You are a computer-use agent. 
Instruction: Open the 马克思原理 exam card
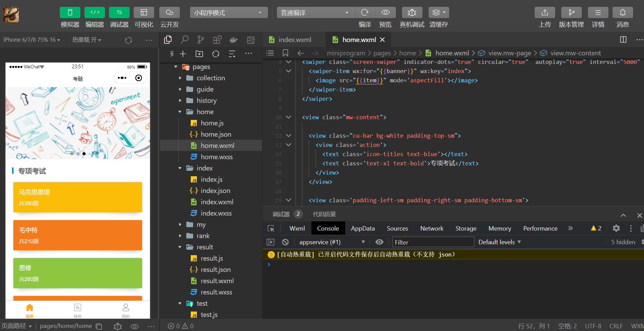click(x=78, y=197)
